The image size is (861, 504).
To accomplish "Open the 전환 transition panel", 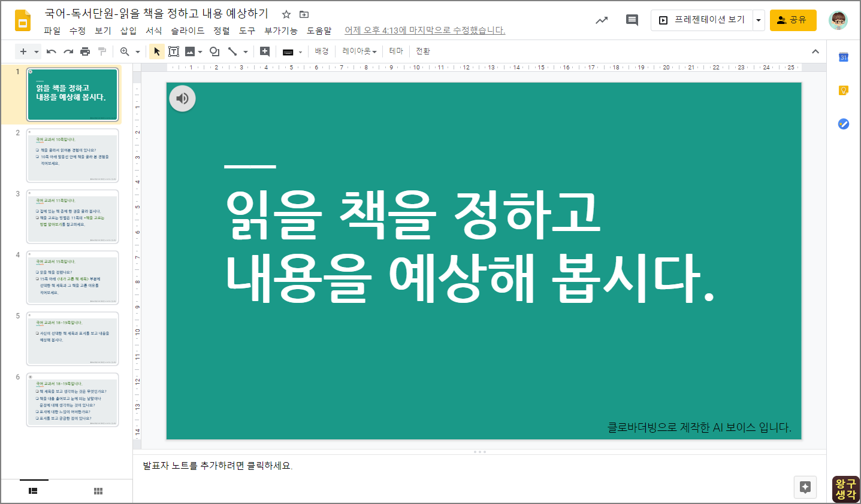I will (423, 51).
